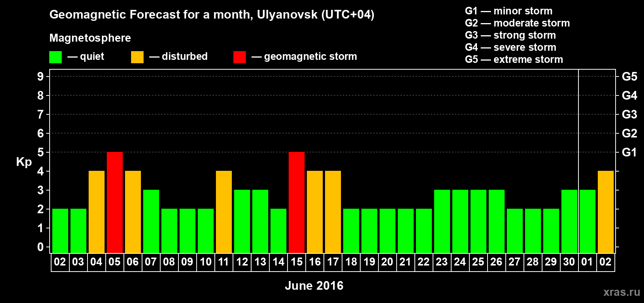Click the date label 09
The image size is (644, 303).
[x=187, y=262]
